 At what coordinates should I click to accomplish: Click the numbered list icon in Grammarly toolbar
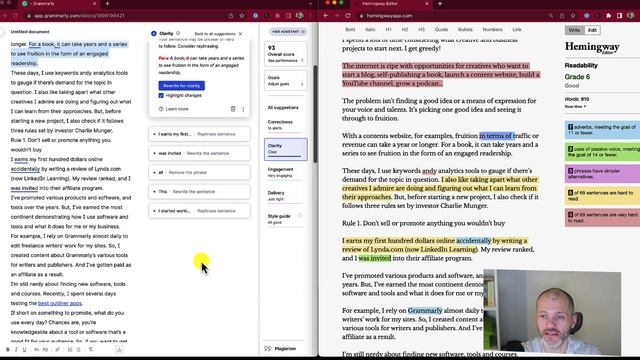[70, 349]
